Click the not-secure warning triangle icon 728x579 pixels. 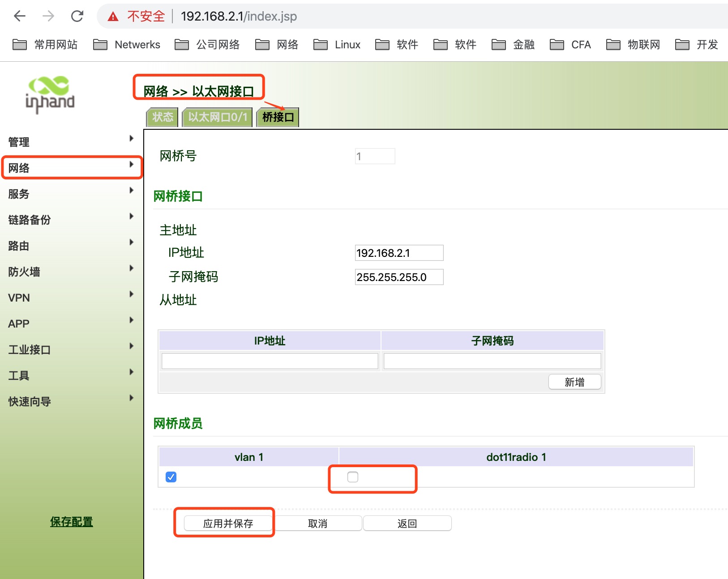point(113,17)
